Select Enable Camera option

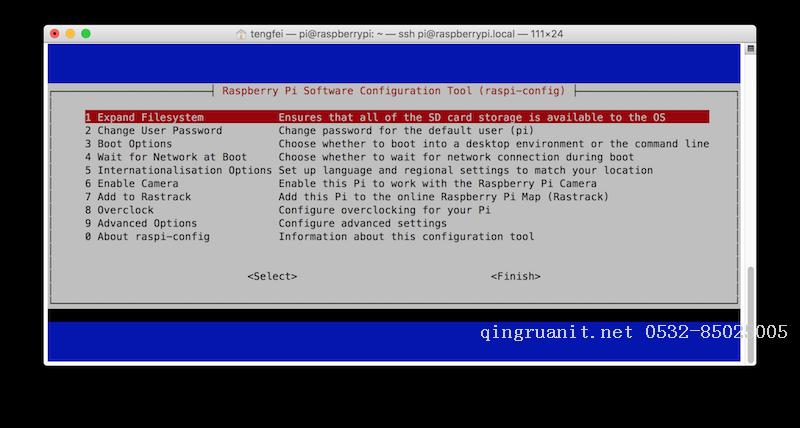[x=132, y=184]
